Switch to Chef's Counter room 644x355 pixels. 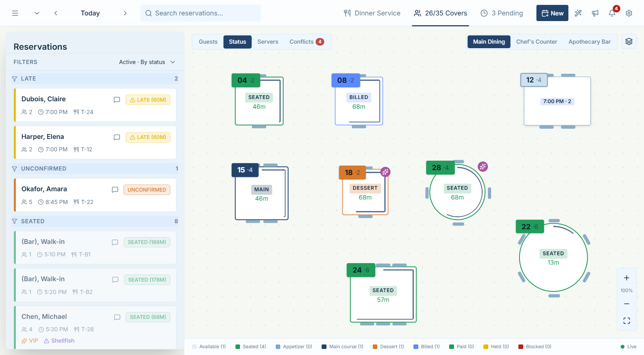[x=536, y=42]
